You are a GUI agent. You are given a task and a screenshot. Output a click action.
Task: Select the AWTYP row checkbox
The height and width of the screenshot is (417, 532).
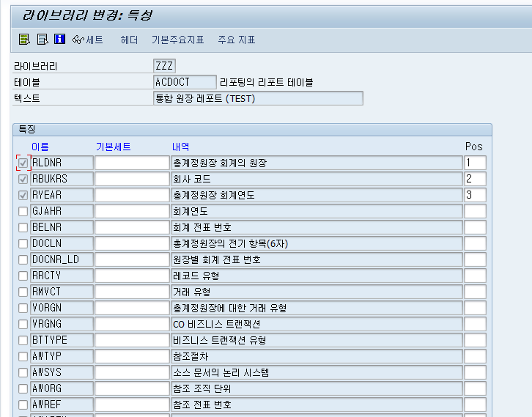(x=23, y=356)
